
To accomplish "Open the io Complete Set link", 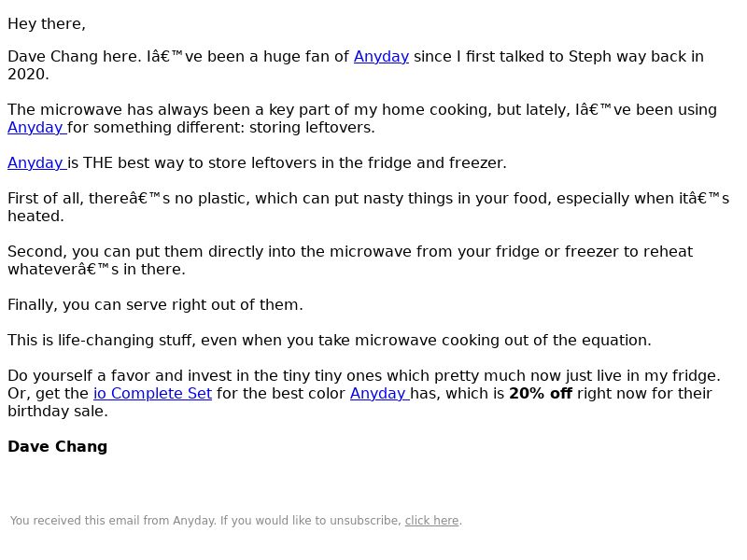I will click(152, 394).
